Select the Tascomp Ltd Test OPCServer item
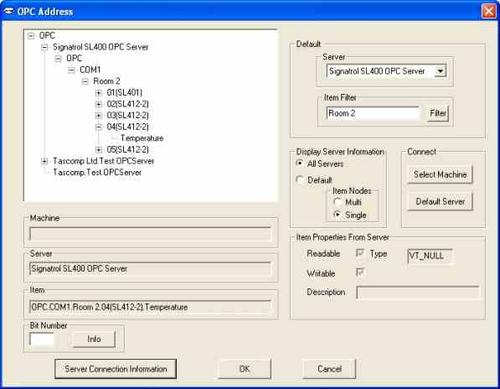 [103, 161]
